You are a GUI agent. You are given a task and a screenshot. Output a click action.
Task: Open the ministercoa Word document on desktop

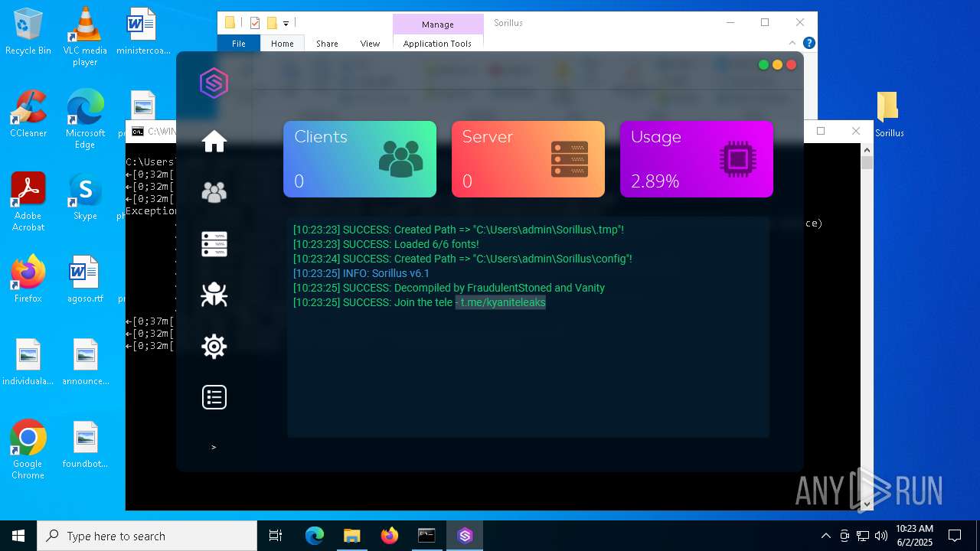142,32
